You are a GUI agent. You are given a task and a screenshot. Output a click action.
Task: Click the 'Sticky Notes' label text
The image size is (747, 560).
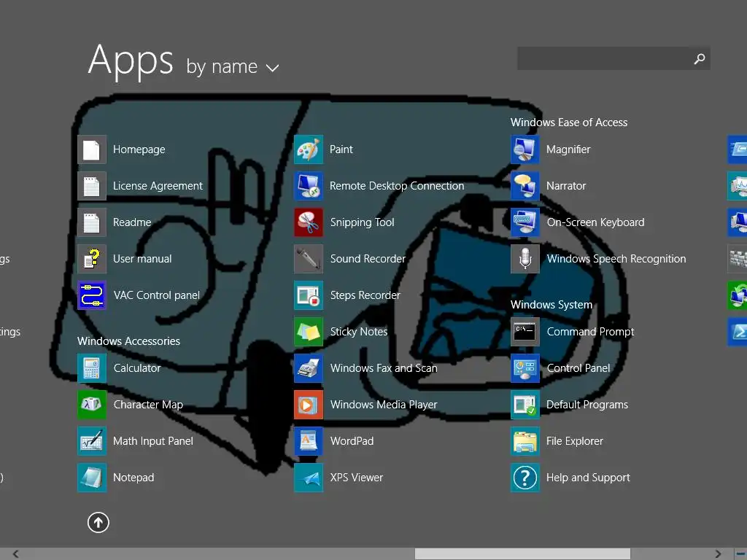point(359,332)
